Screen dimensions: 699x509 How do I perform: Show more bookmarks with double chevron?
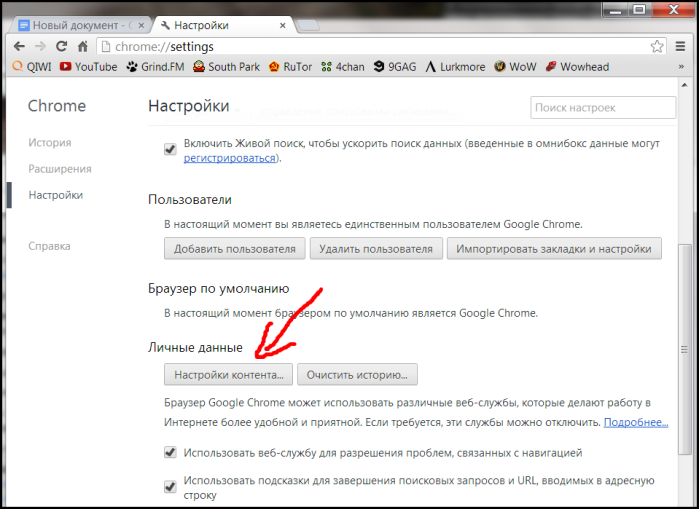681,67
